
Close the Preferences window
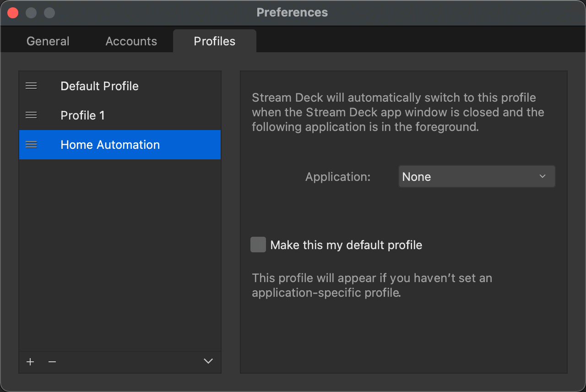click(x=13, y=13)
